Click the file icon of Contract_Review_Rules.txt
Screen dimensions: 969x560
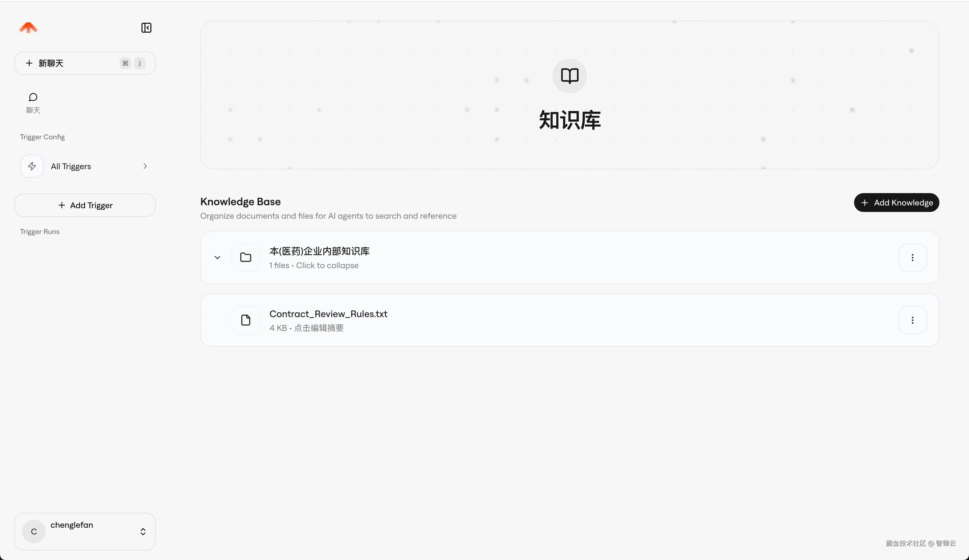pyautogui.click(x=246, y=320)
